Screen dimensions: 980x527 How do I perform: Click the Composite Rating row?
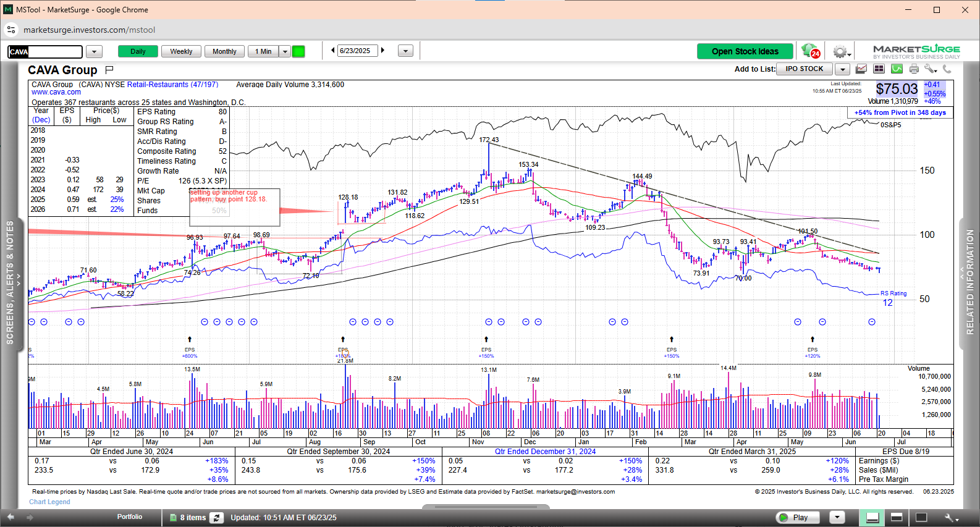click(182, 151)
